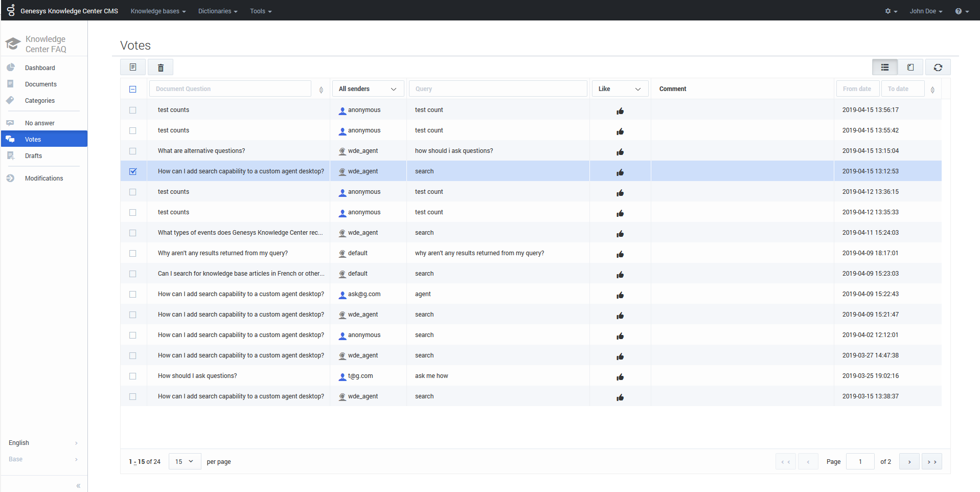980x492 pixels.
Task: Click the document details icon button
Action: (133, 68)
